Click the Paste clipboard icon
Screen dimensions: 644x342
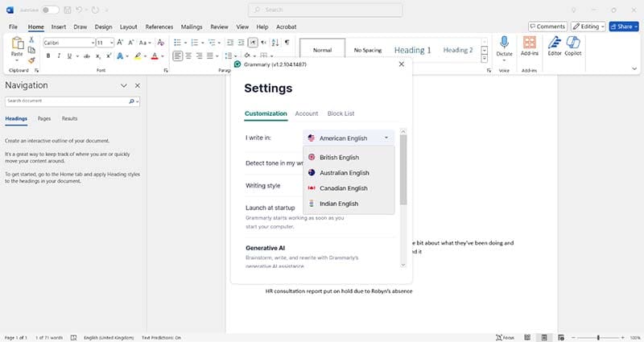click(17, 43)
